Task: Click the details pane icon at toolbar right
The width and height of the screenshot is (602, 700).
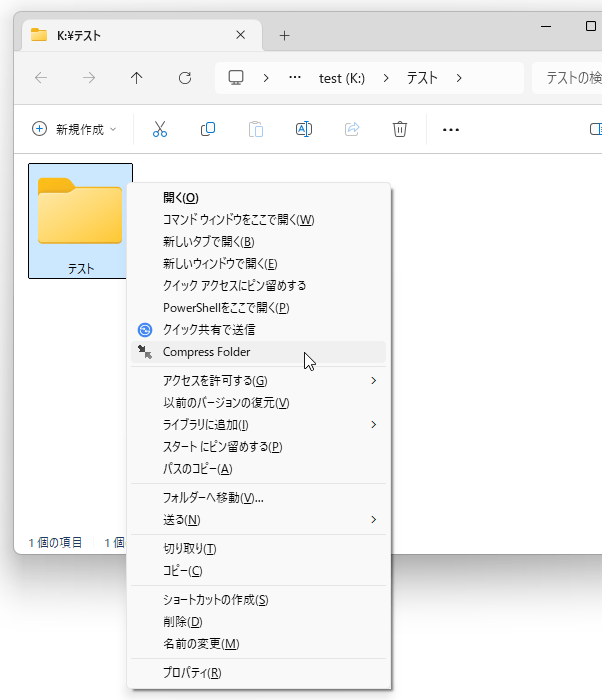Action: click(x=596, y=129)
